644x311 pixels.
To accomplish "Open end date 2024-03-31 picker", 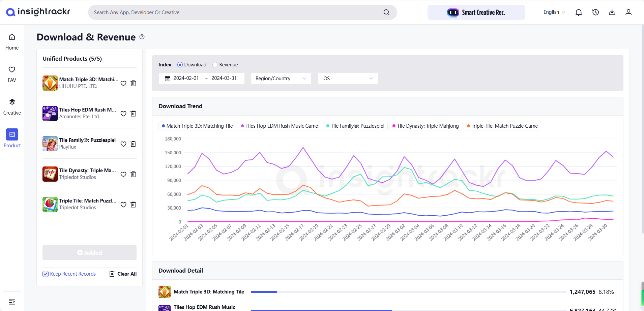I will coord(224,78).
